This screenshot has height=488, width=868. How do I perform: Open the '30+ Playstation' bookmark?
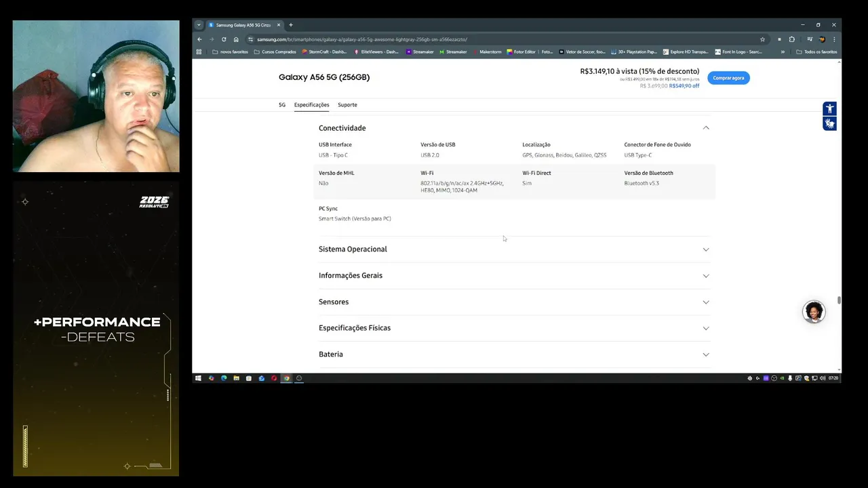pos(634,52)
